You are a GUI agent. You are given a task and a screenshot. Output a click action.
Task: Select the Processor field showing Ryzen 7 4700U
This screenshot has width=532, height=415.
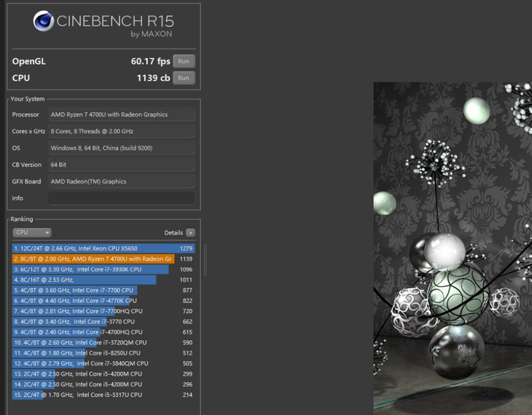(x=121, y=114)
